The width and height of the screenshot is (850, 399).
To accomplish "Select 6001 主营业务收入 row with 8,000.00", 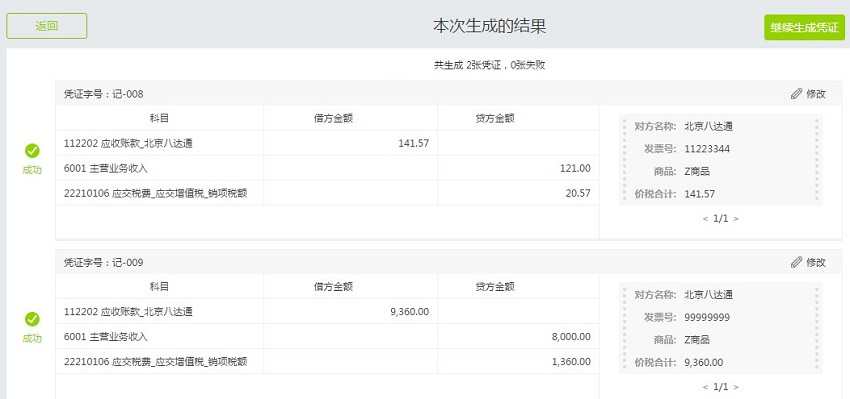I will (327, 337).
